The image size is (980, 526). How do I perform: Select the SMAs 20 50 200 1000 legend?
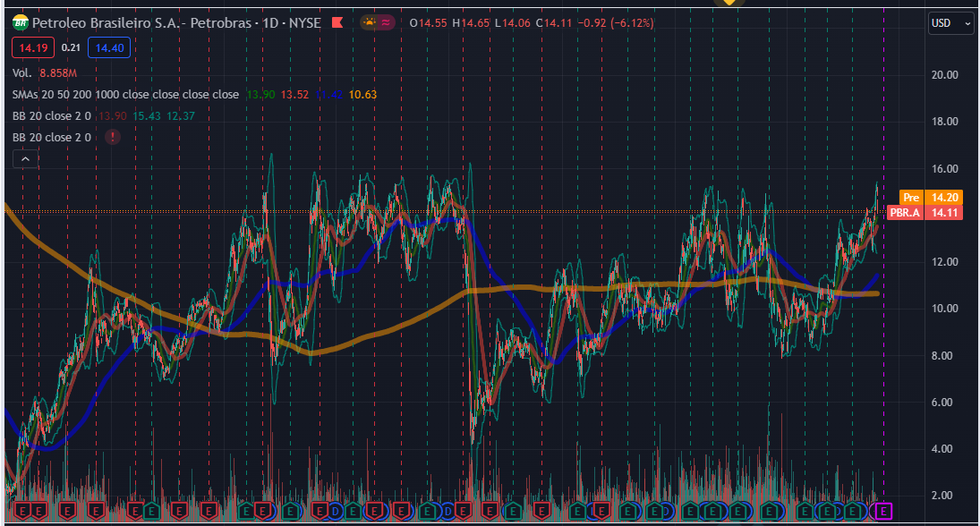coord(125,94)
